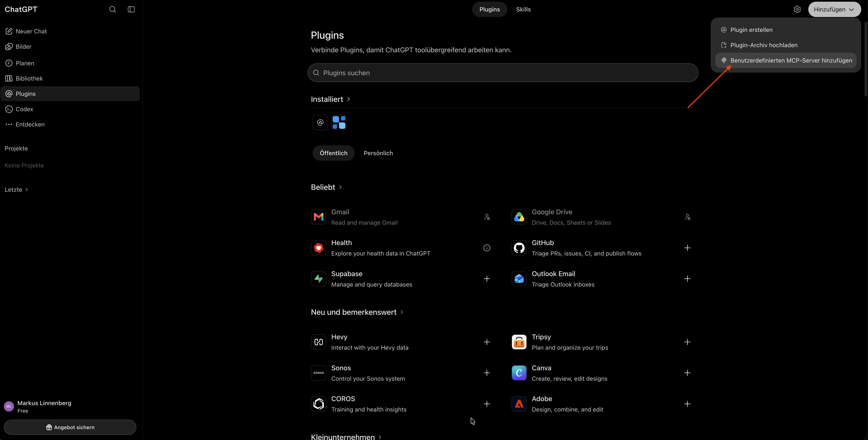This screenshot has width=868, height=440.
Task: Add Supabase plugin with its plus icon
Action: click(x=487, y=279)
